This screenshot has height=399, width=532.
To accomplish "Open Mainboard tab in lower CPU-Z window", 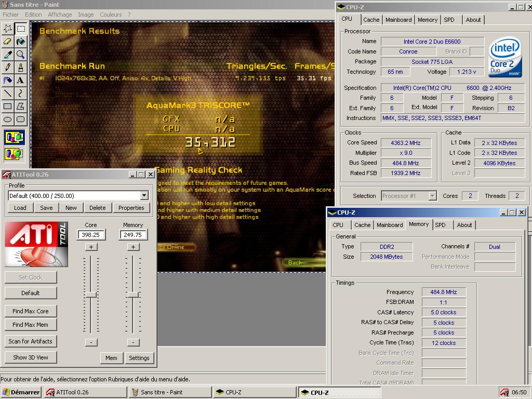I will (x=390, y=225).
